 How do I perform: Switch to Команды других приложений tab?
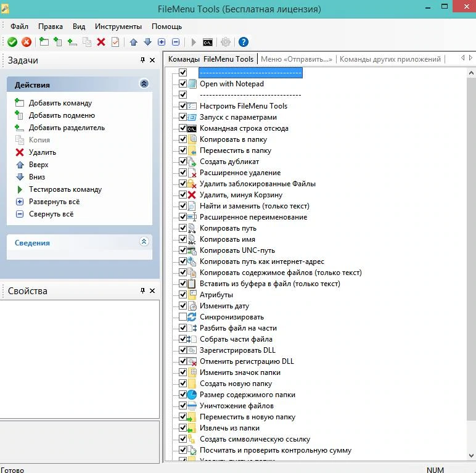click(x=390, y=59)
